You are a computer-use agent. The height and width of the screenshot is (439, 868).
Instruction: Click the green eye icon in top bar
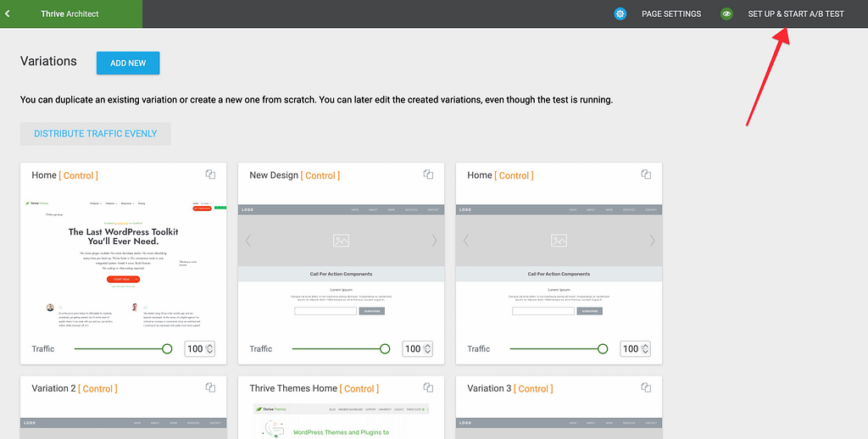tap(726, 14)
